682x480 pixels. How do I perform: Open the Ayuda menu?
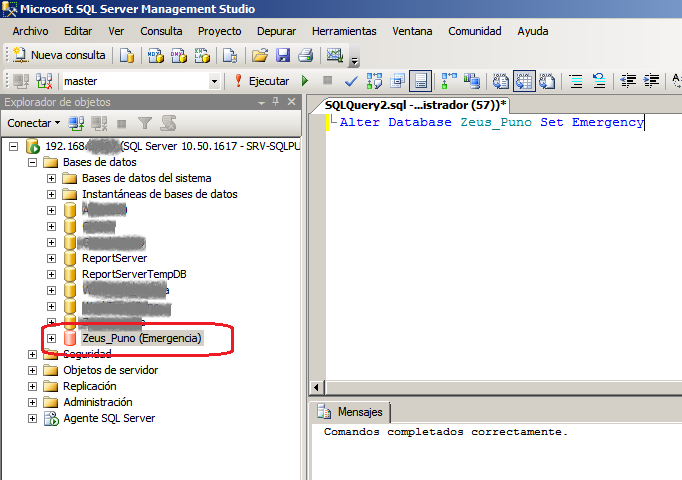point(533,31)
